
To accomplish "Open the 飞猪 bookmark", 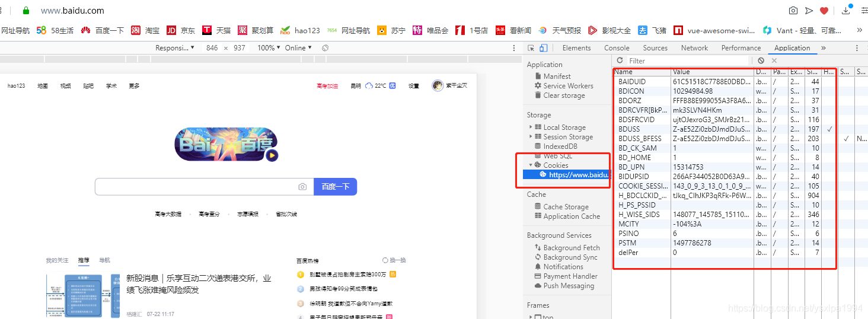I will [x=652, y=30].
